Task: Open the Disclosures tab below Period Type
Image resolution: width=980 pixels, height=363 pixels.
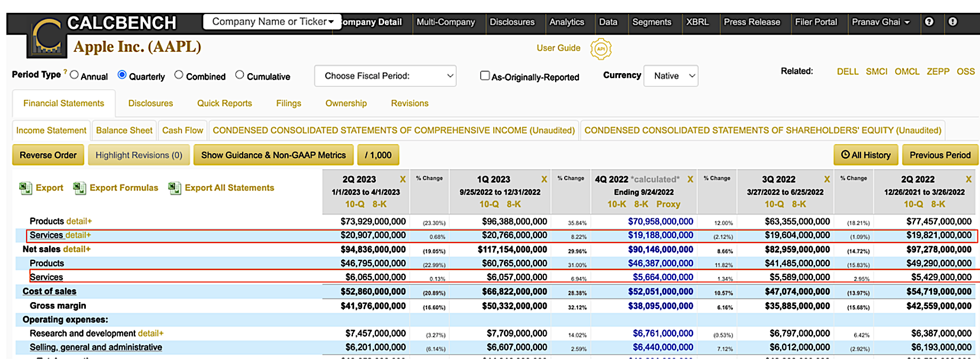Action: pos(150,103)
